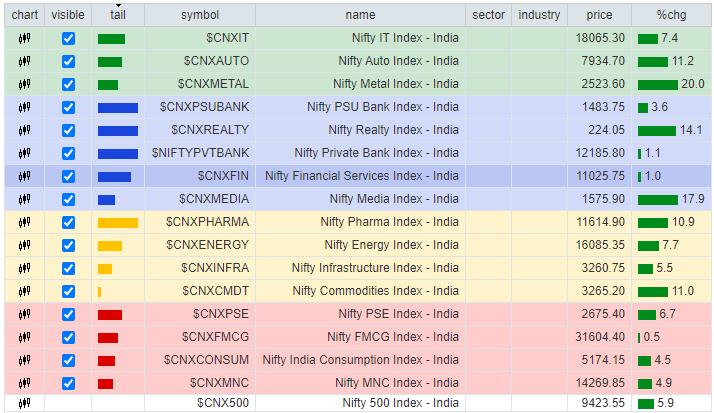Image resolution: width=714 pixels, height=413 pixels.
Task: Hide $CNXMNC using its visible checkbox
Action: point(68,383)
